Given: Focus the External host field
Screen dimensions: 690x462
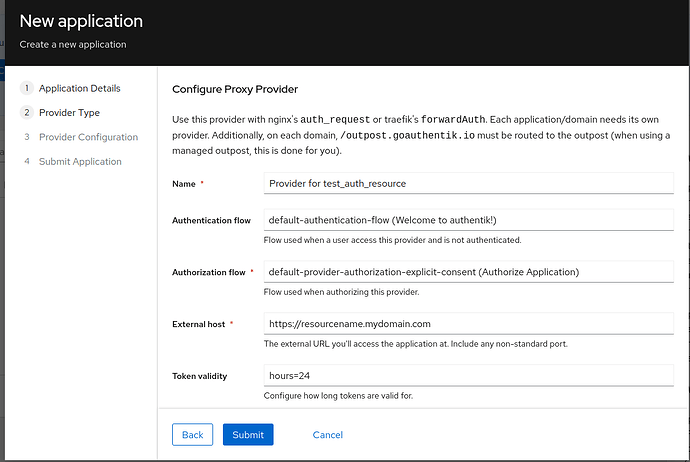Looking at the screenshot, I should click(468, 324).
